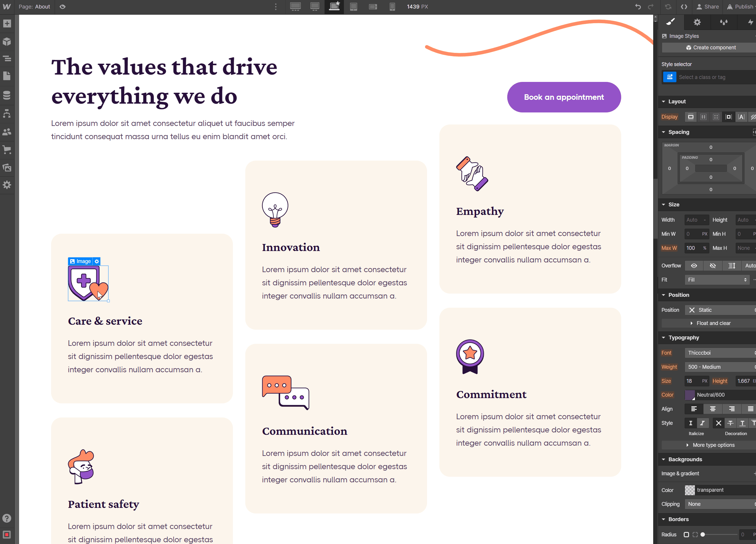Align text center
Screen dimensions: 756x544
click(713, 409)
